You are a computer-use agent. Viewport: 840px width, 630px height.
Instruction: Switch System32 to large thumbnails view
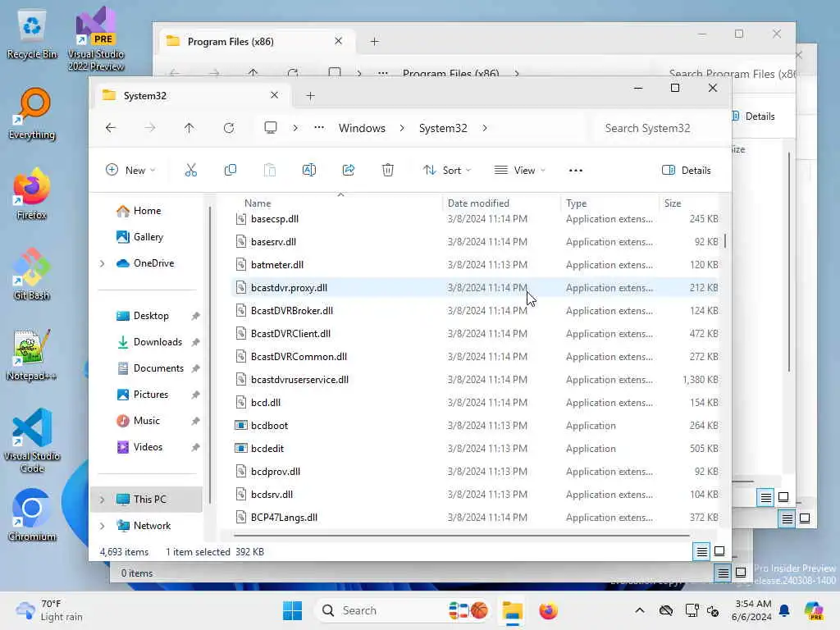click(x=719, y=551)
